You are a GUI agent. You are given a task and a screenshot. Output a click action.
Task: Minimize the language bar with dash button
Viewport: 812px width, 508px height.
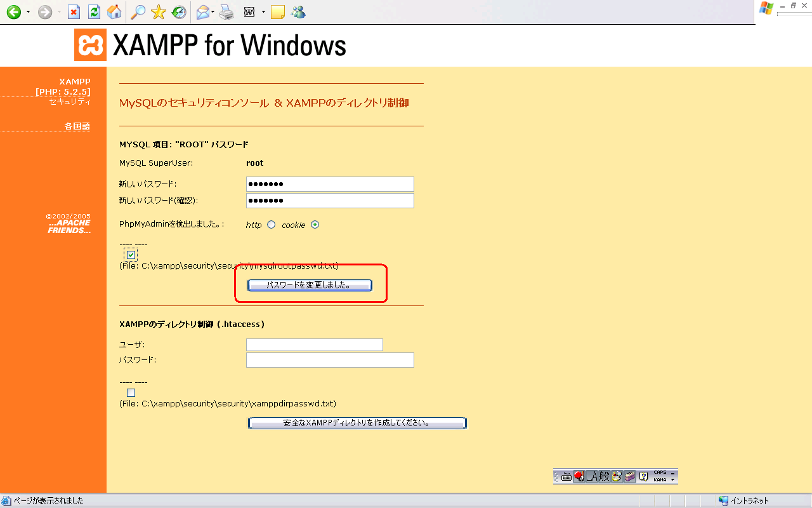click(x=673, y=473)
